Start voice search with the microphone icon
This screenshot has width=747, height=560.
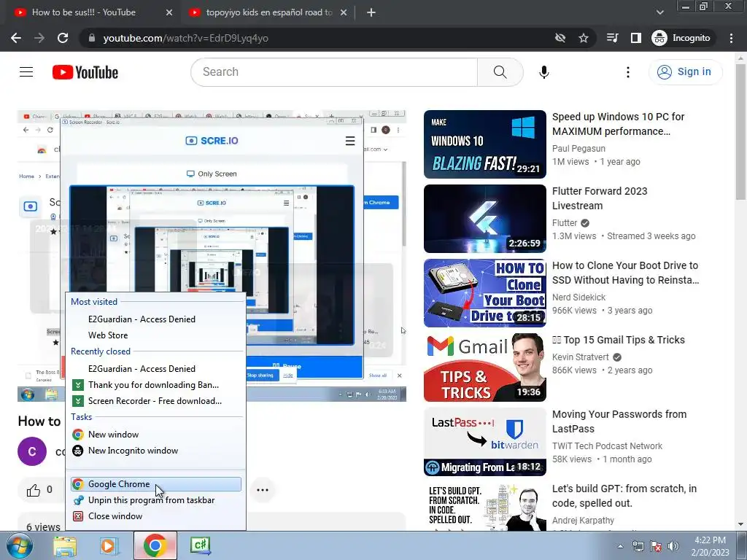pos(543,72)
